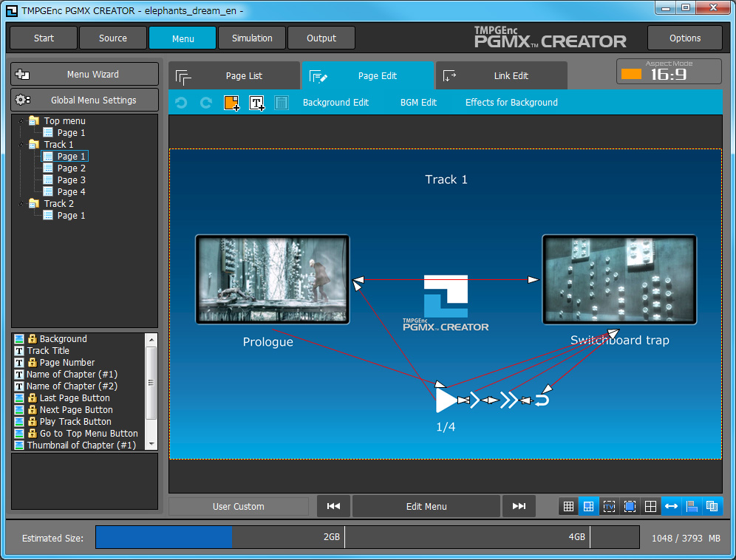Click the item list scroll-up arrow

coord(151,339)
